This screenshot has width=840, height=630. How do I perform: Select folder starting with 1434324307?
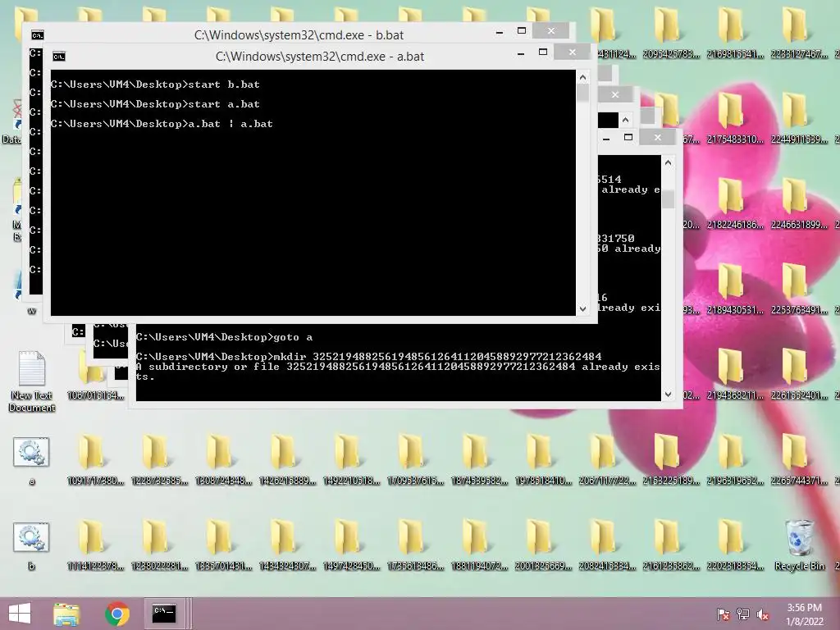tap(287, 546)
